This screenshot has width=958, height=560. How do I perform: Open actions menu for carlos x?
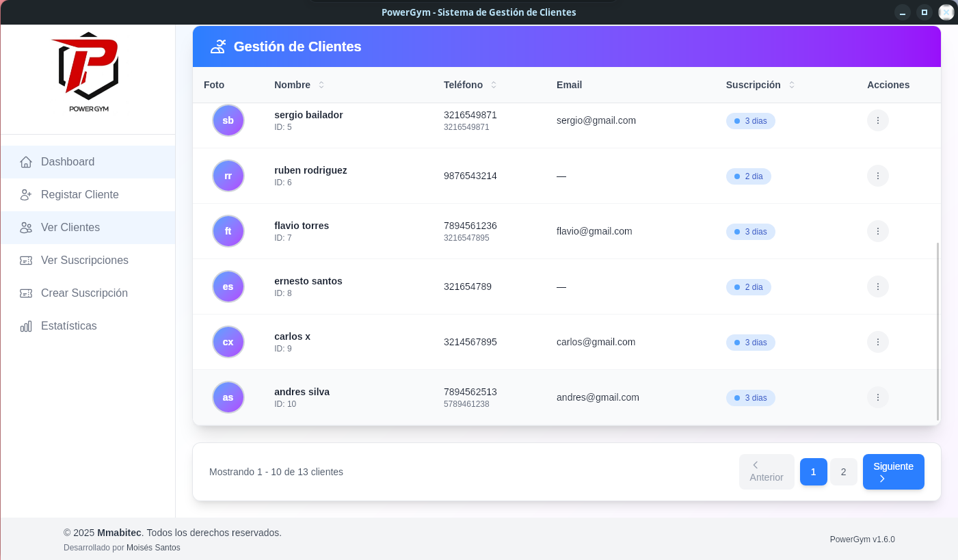pyautogui.click(x=878, y=342)
